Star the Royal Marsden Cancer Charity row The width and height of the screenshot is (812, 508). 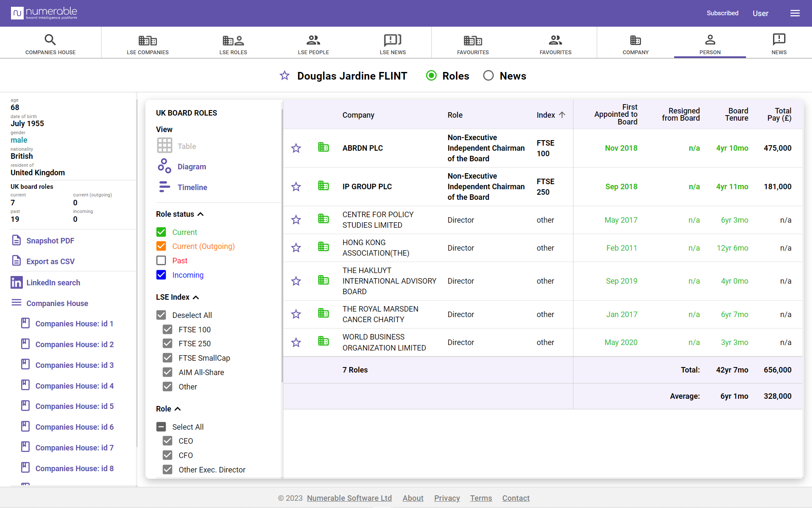(296, 314)
